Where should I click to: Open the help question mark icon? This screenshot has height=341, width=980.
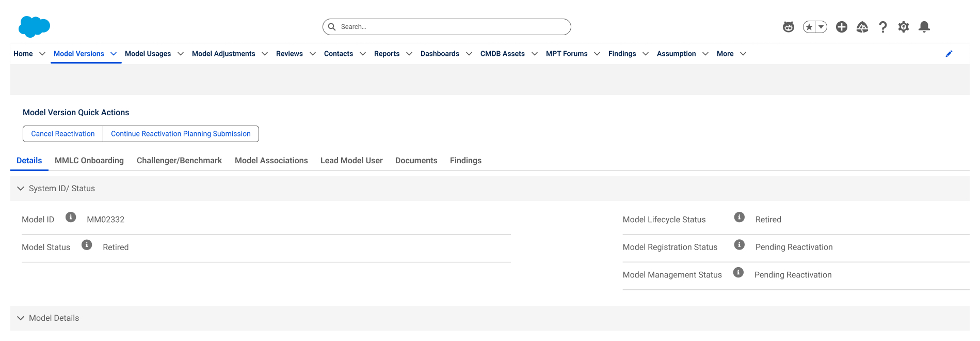coord(883,27)
